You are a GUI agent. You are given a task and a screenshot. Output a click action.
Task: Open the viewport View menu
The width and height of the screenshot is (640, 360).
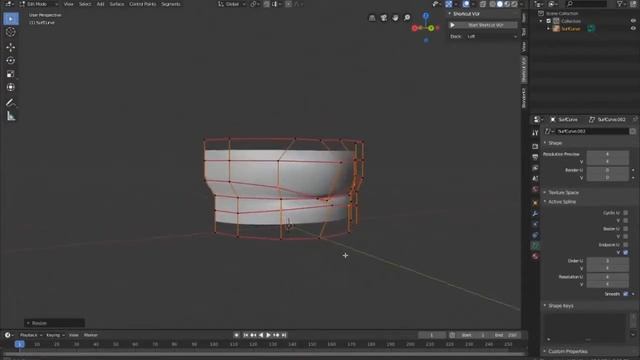(69, 4)
